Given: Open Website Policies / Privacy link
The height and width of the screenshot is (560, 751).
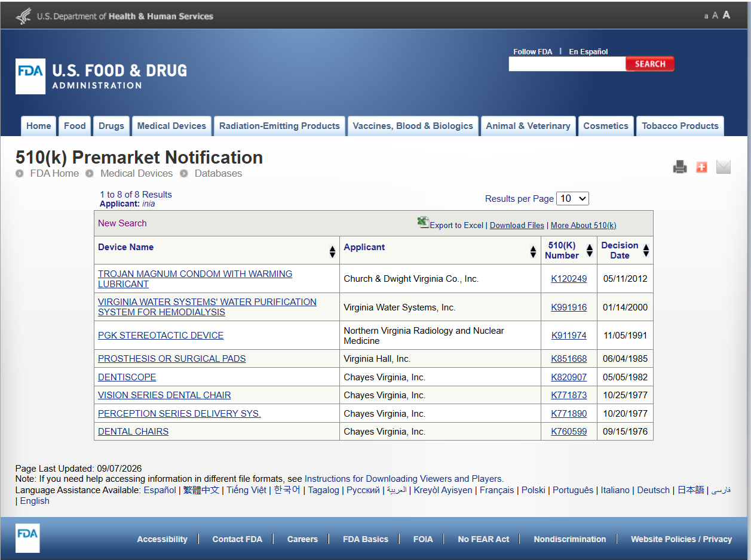Looking at the screenshot, I should point(681,539).
